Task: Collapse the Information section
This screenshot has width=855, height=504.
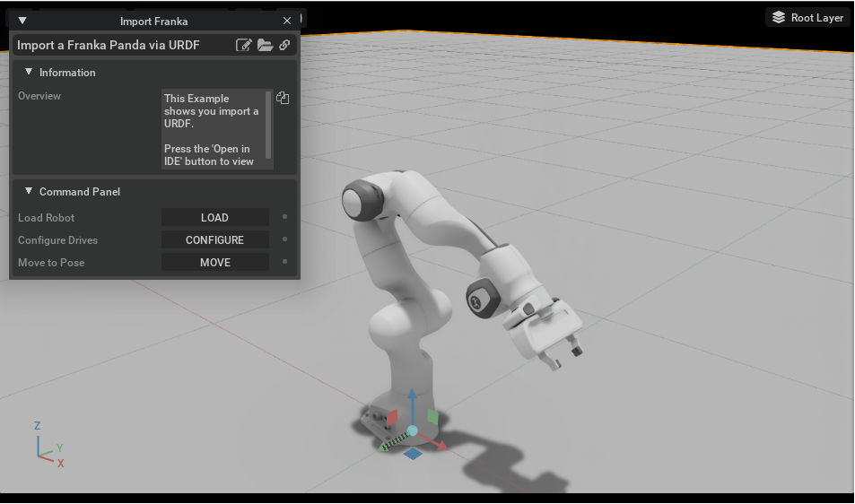Action: coord(29,72)
